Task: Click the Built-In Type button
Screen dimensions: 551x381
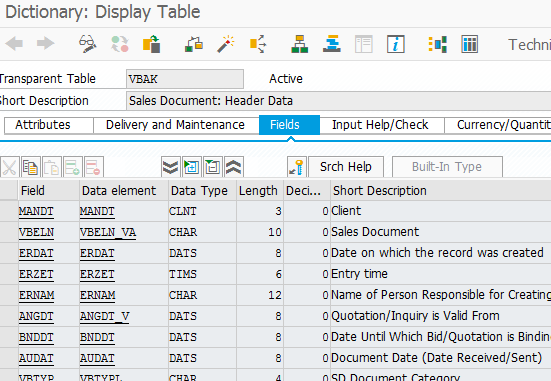Action: 447,167
